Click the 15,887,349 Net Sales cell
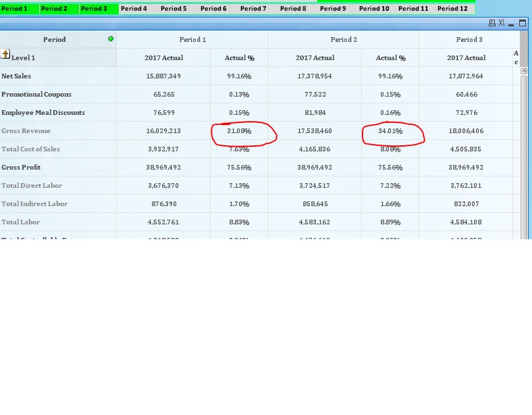 tap(163, 76)
